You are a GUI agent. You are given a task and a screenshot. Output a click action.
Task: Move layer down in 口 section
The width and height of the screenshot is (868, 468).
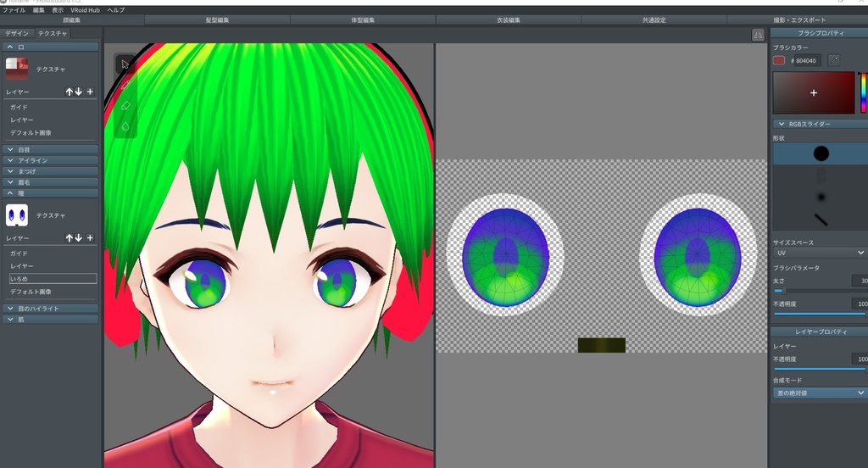[79, 92]
